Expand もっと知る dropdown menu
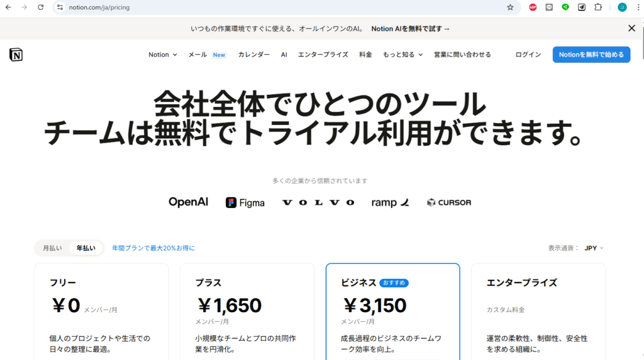Viewport: 644px width, 360px height. tap(402, 55)
